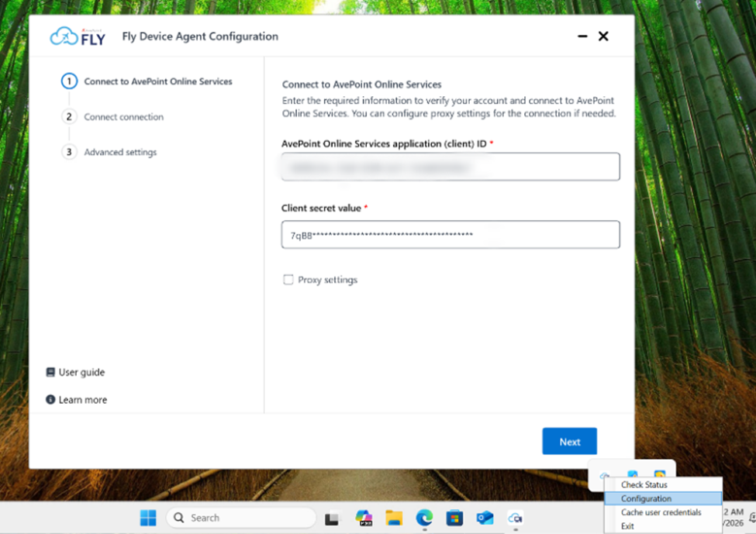Viewport: 756px width, 534px height.
Task: Open the User guide book icon
Action: click(50, 372)
